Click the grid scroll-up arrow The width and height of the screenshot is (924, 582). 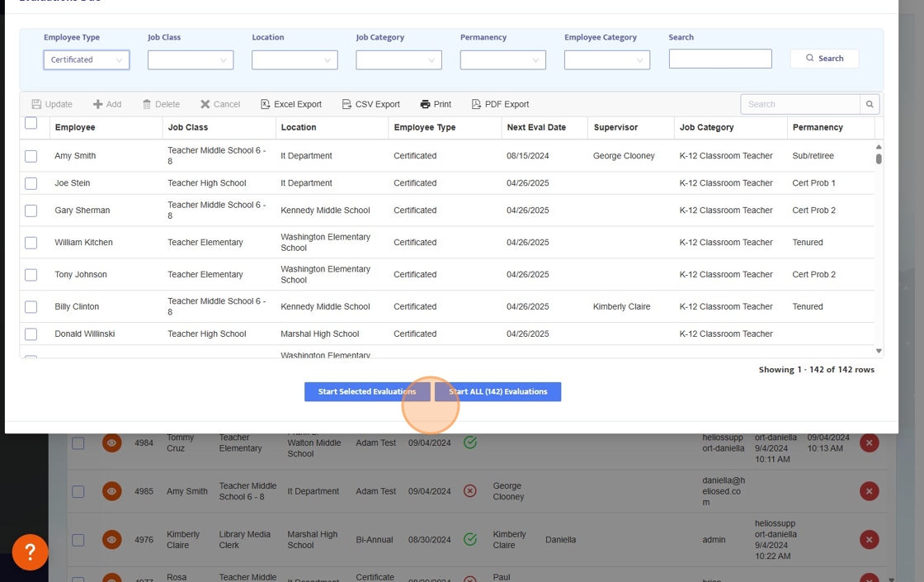tap(879, 147)
